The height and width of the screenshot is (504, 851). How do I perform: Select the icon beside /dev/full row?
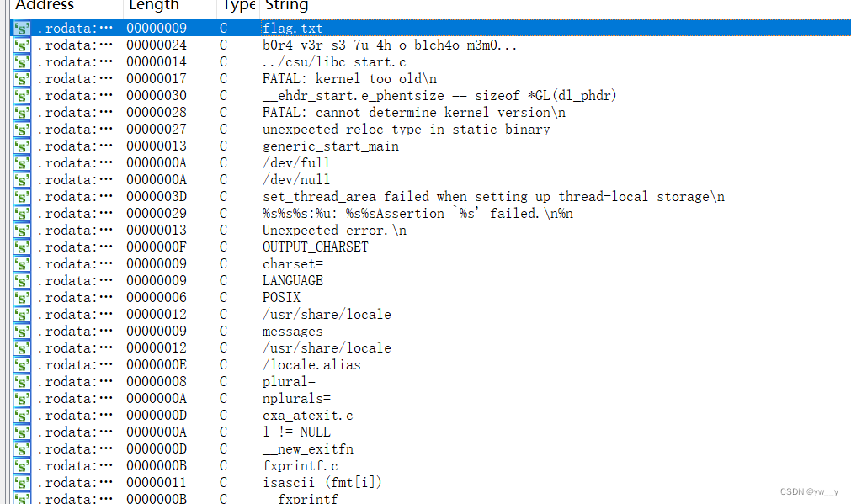pyautogui.click(x=22, y=162)
